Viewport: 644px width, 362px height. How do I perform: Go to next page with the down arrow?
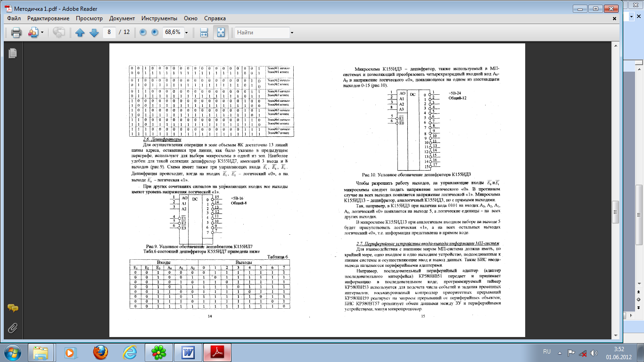tap(93, 33)
